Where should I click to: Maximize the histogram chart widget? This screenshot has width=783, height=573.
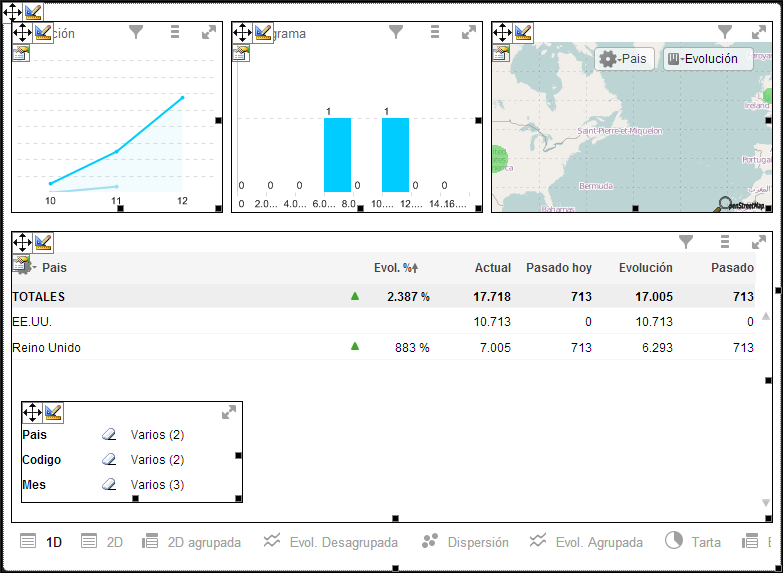click(469, 32)
